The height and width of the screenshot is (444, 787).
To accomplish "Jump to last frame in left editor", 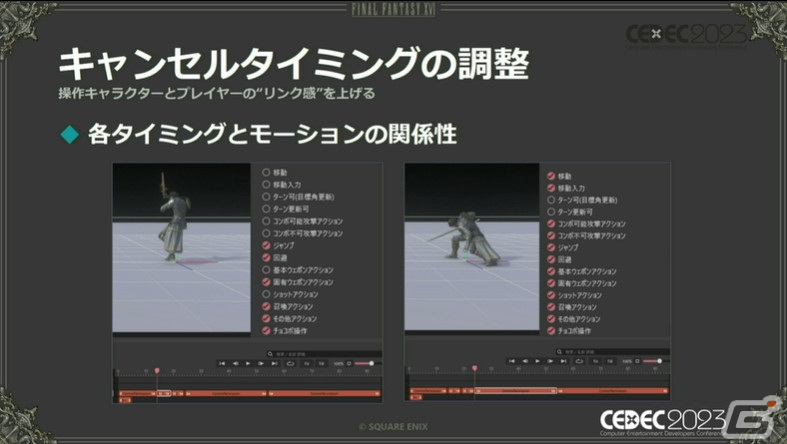I will tap(274, 363).
